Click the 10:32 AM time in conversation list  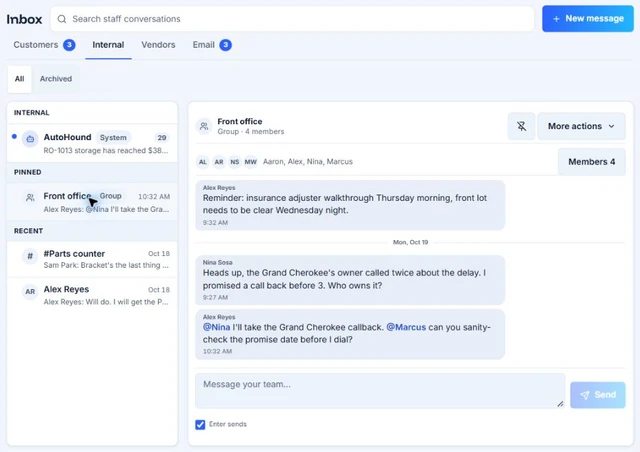pyautogui.click(x=154, y=196)
